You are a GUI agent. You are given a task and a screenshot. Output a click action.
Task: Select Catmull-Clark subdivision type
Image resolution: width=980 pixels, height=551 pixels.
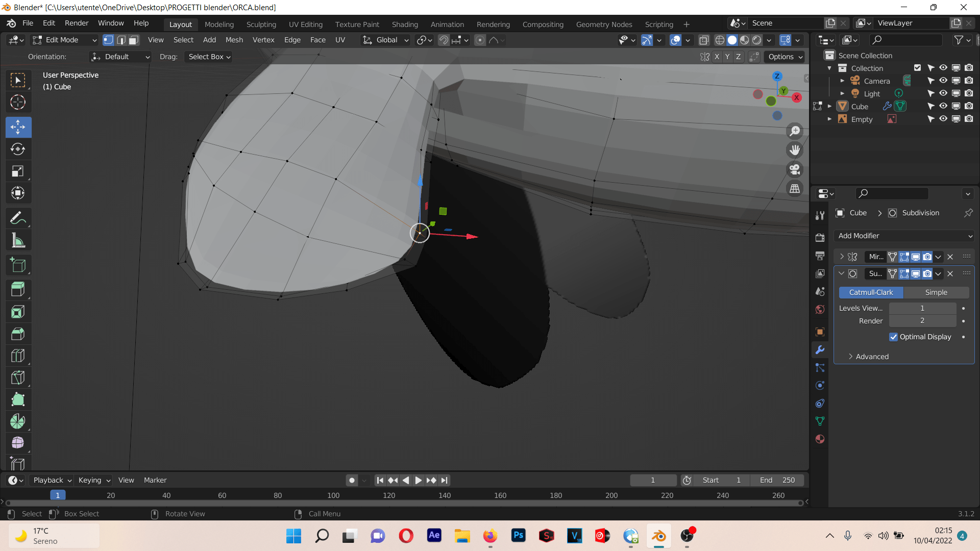871,292
